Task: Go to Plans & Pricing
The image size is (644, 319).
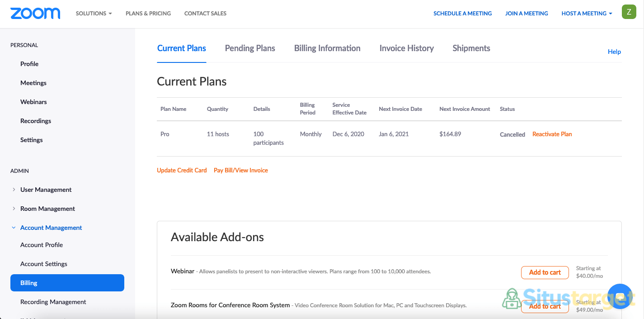Action: [148, 14]
